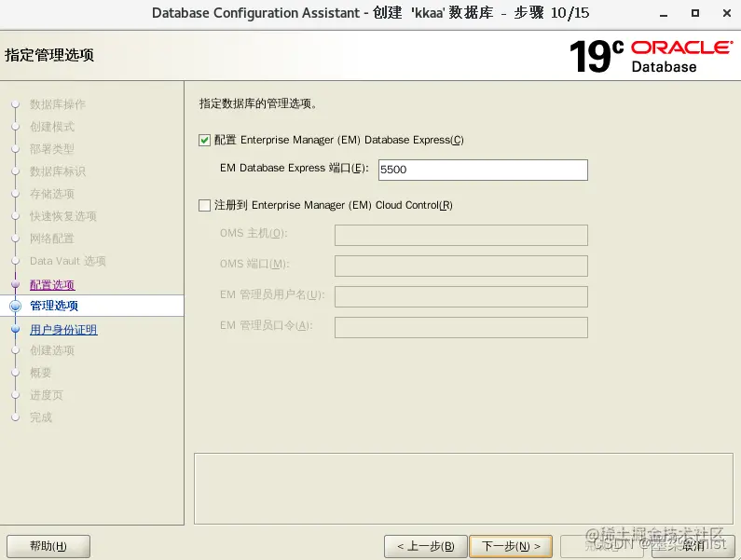Click the 进度页 step label
Screen dimensions: 741x560
[x=47, y=395]
